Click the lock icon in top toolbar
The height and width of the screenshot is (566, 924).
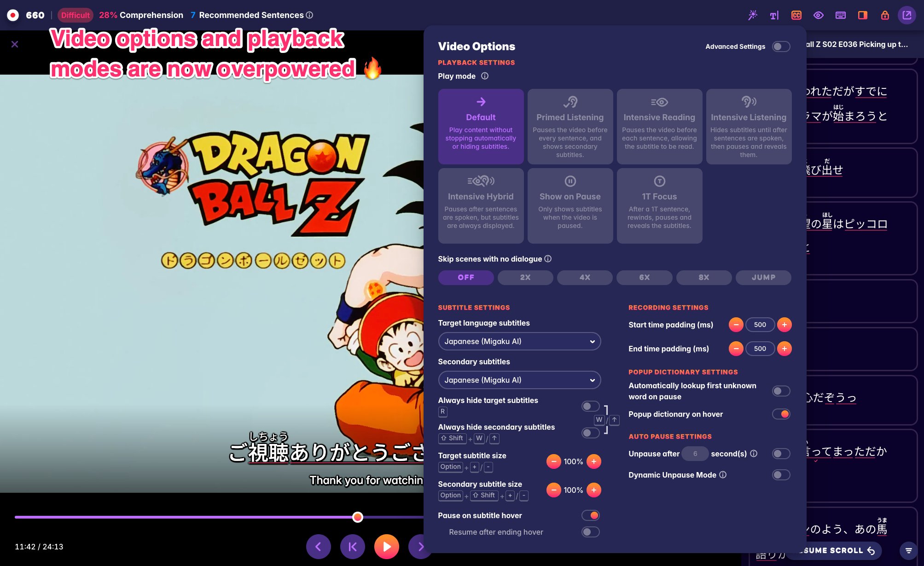coord(885,15)
